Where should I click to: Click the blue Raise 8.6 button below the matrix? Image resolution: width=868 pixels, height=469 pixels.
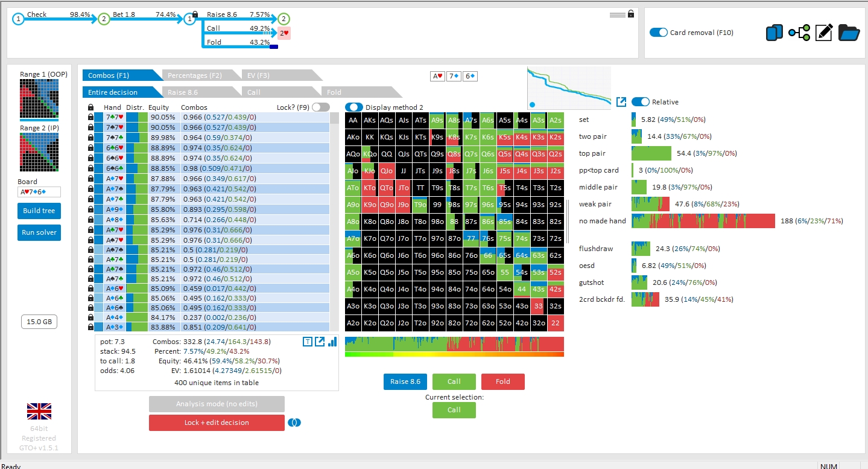405,381
